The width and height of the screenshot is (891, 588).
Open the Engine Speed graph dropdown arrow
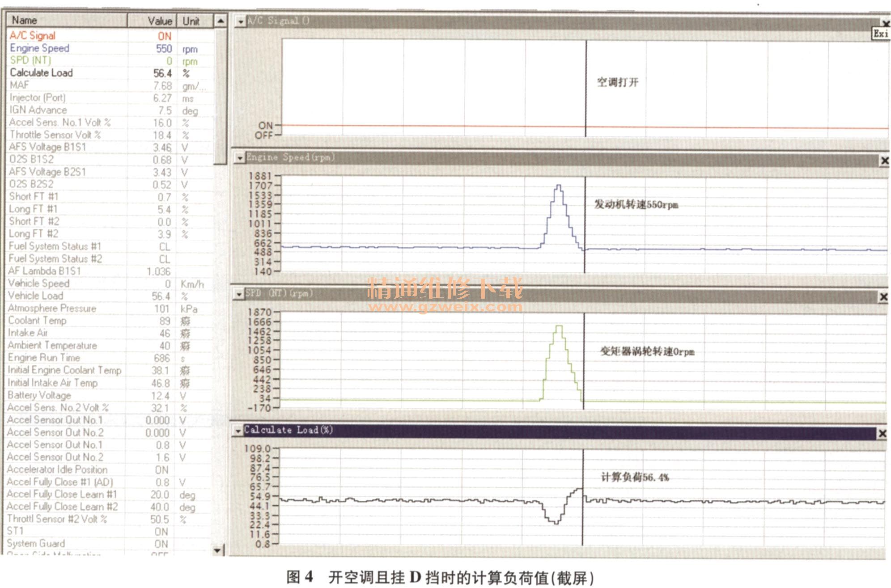(240, 158)
